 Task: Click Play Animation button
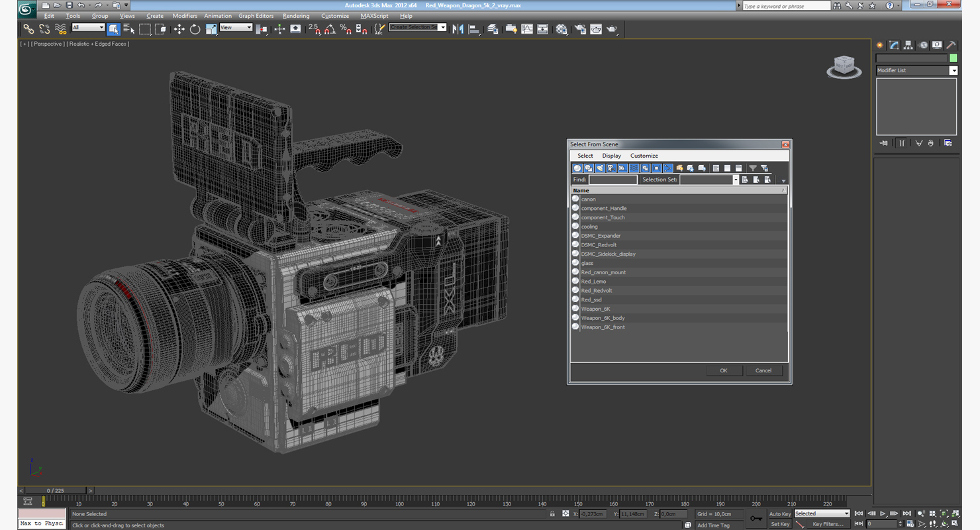pos(883,513)
